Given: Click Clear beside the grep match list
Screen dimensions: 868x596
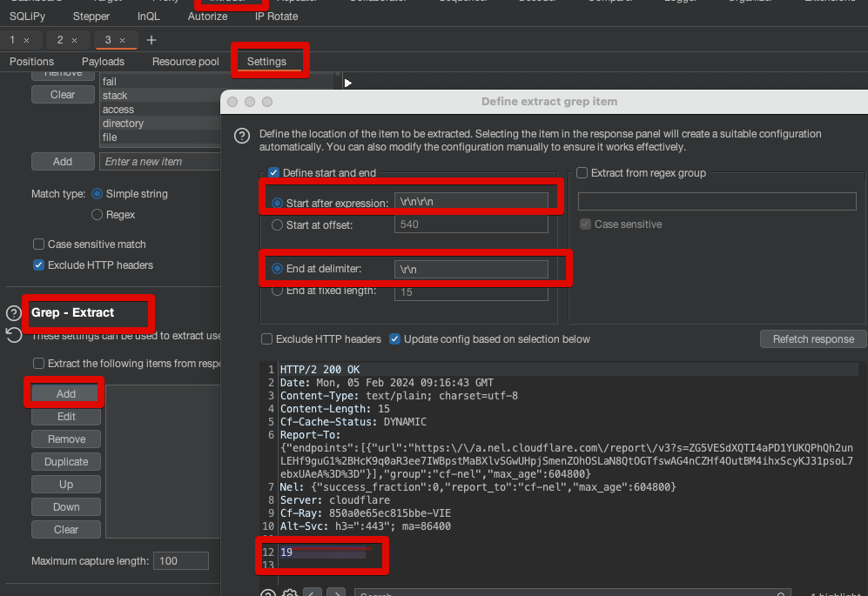Looking at the screenshot, I should point(63,95).
